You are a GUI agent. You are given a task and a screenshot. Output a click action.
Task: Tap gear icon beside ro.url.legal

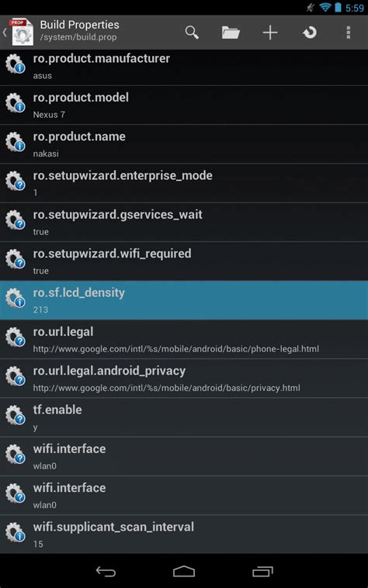click(x=16, y=337)
